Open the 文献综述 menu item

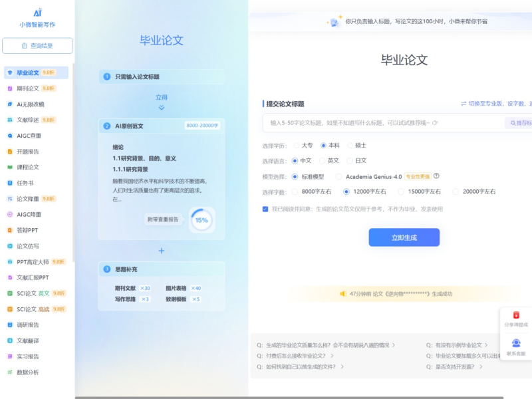pyautogui.click(x=37, y=120)
